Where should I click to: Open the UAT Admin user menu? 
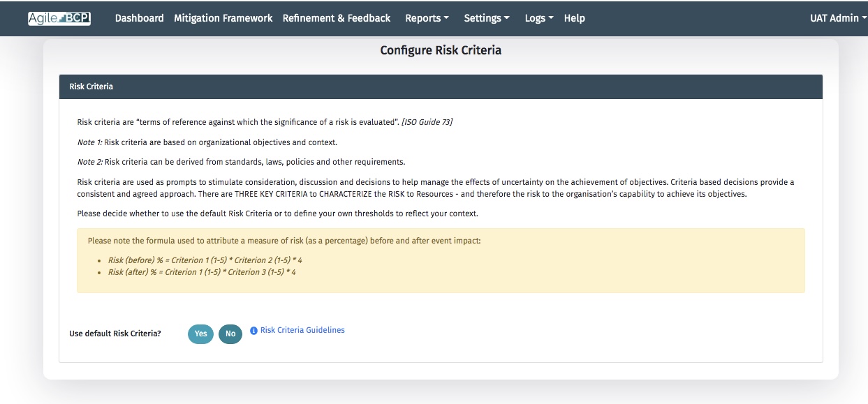838,18
